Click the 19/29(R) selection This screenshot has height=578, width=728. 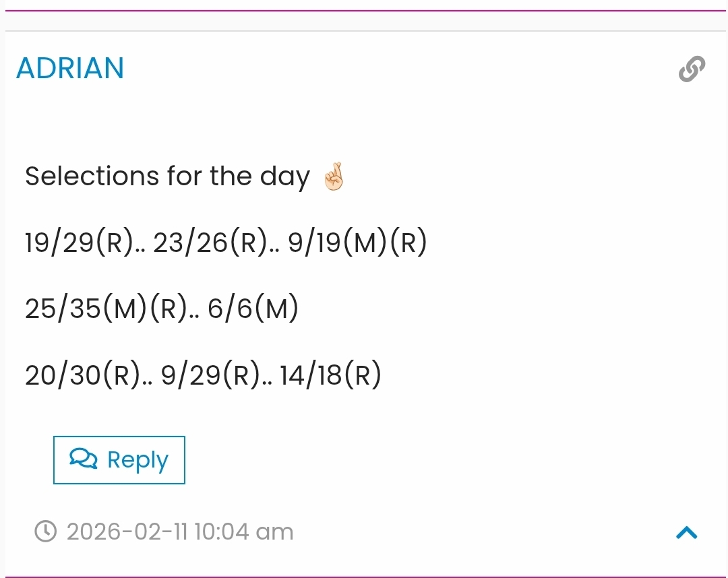[80, 243]
